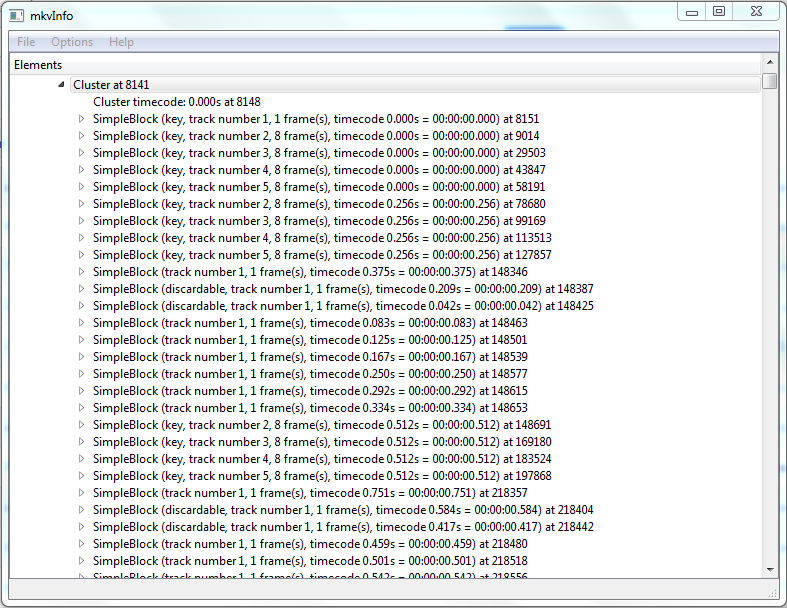Expand the SimpleBlock at 148539
This screenshot has height=608, width=787.
tap(81, 356)
